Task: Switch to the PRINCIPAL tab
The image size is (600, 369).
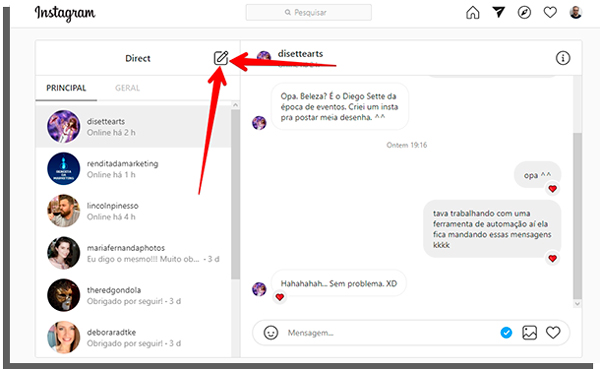Action: (66, 88)
